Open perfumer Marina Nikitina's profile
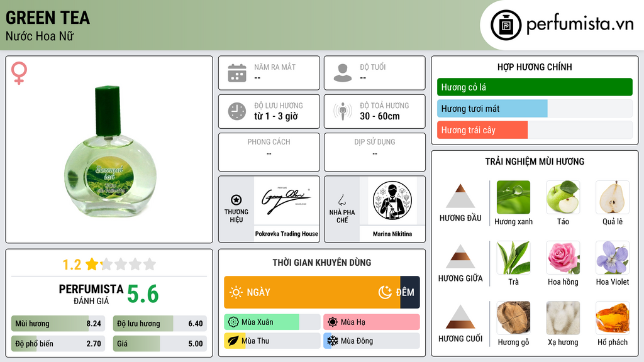This screenshot has width=644, height=362. [x=392, y=234]
